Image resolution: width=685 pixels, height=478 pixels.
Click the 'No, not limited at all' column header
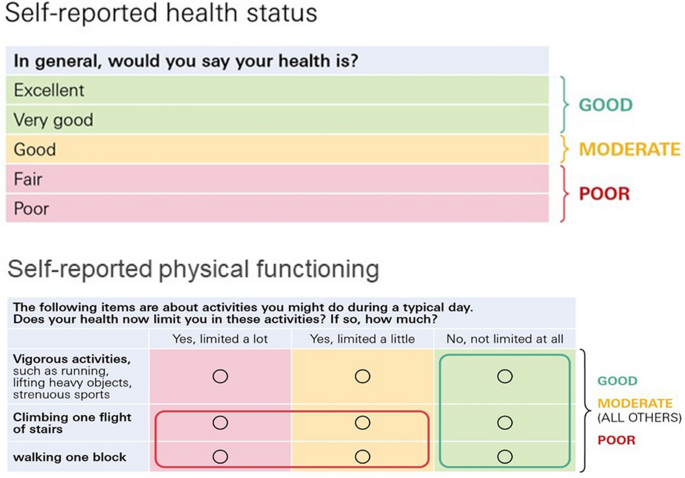pos(504,340)
